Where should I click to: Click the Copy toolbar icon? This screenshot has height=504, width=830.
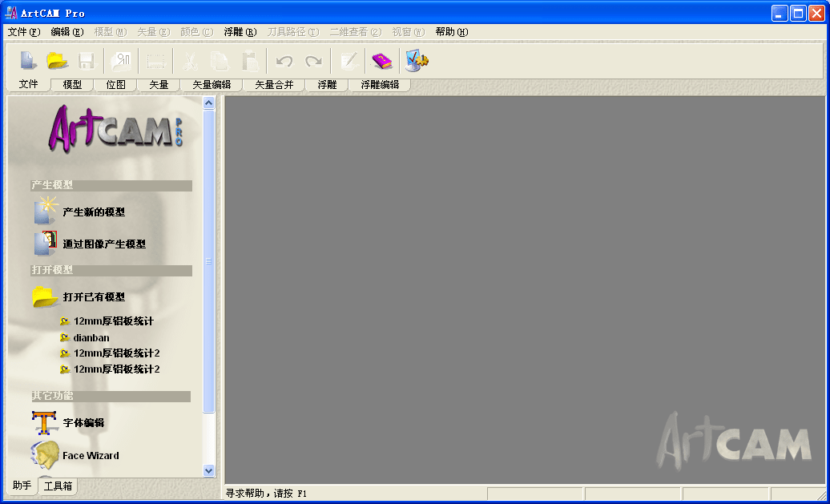point(220,61)
